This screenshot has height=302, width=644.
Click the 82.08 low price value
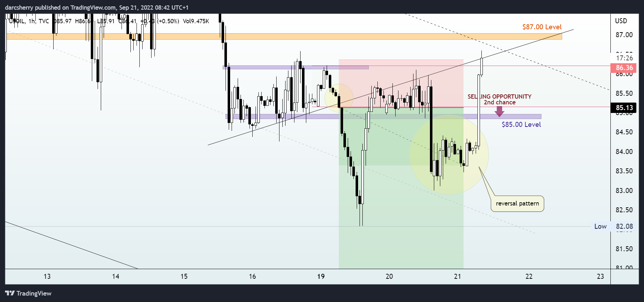point(624,227)
